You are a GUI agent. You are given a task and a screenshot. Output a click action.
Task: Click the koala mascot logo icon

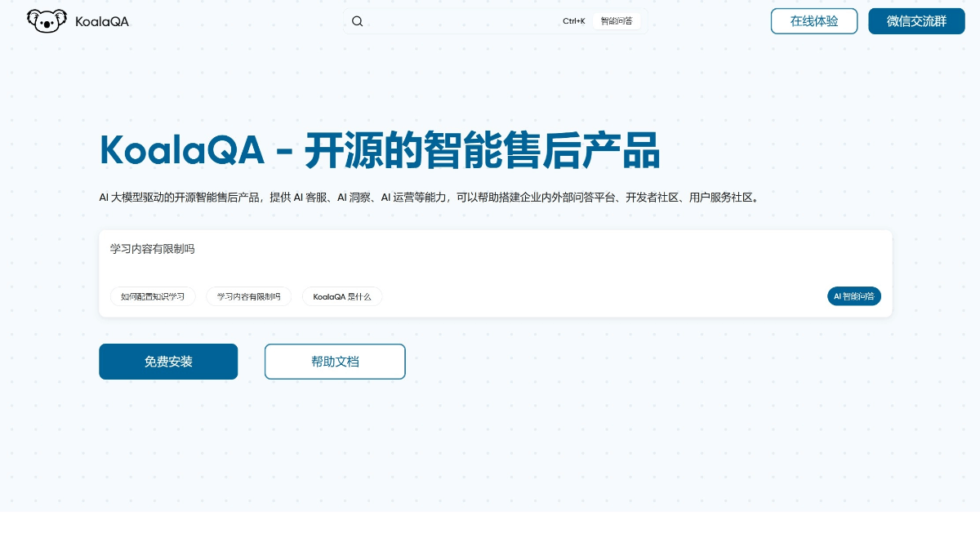click(x=47, y=20)
